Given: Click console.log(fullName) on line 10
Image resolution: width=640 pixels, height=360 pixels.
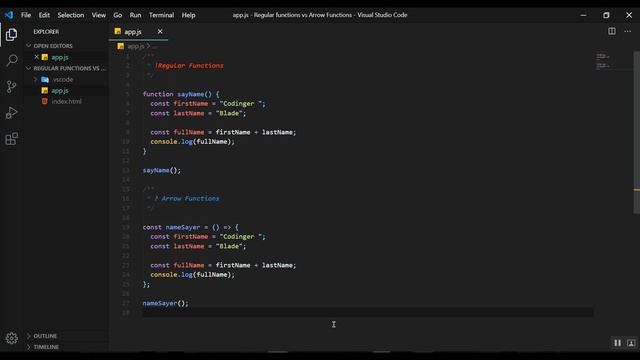Looking at the screenshot, I should 192,142.
